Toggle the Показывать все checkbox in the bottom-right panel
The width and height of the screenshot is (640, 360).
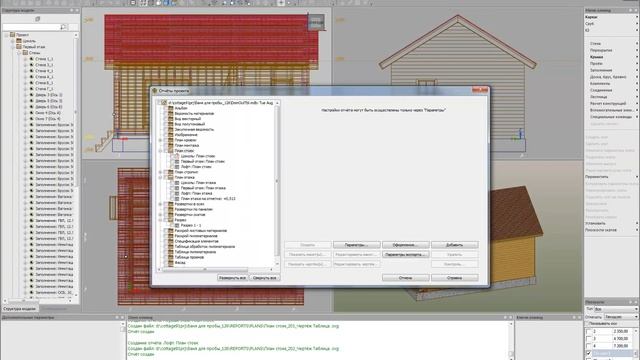[588, 323]
